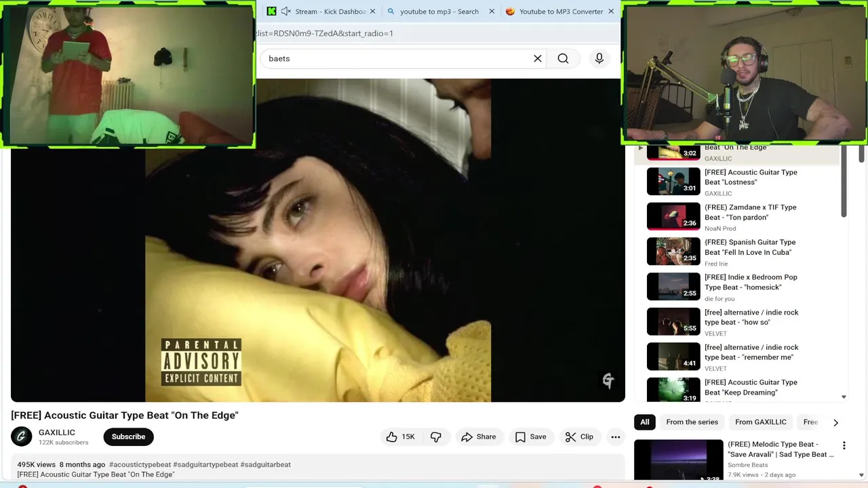The image size is (868, 488).
Task: Switch to Youtube to MP3 Converter tab
Action: 561,12
